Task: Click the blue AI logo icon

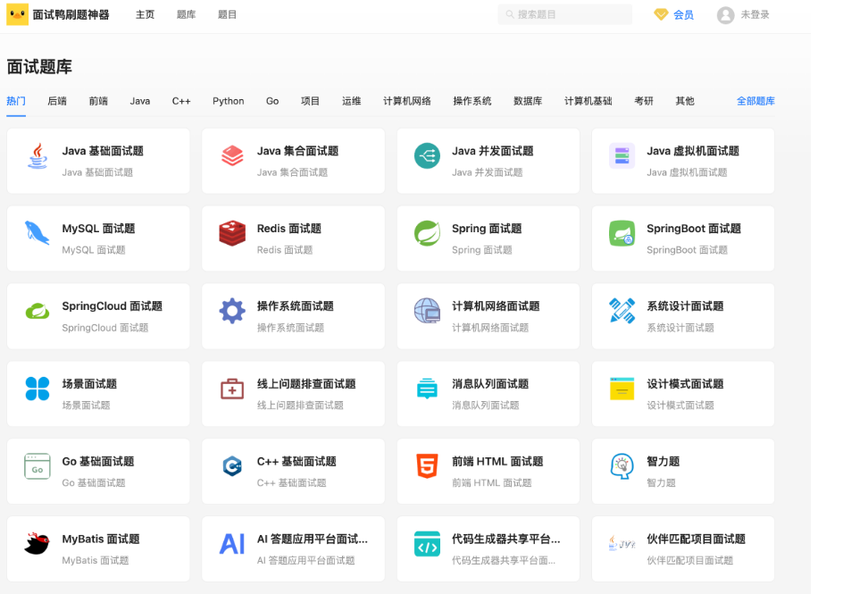Action: (232, 544)
